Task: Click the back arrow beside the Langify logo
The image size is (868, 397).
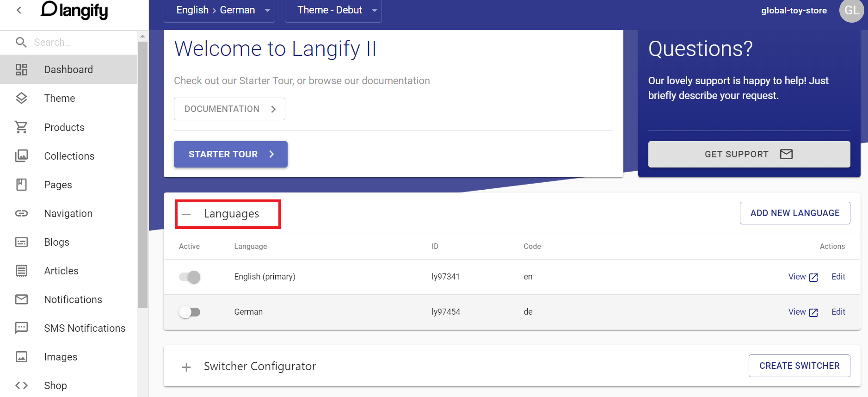Action: [19, 10]
